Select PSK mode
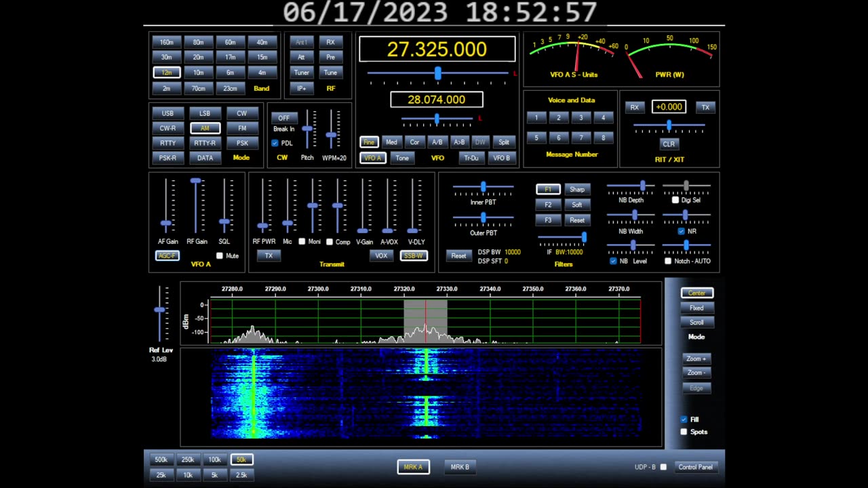 tap(242, 143)
